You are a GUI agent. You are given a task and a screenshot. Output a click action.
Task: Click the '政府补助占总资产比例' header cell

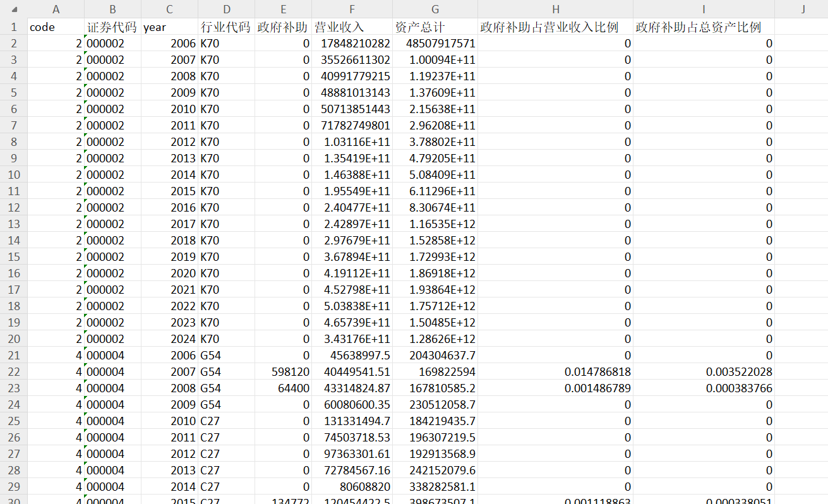[x=704, y=27]
